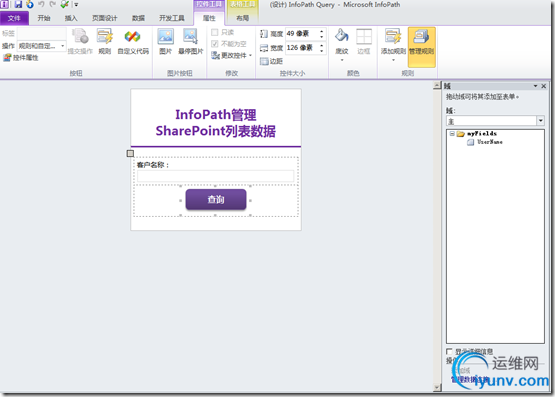The width and height of the screenshot is (555, 397).
Task: Expand the 添加规则 dropdown arrow
Action: (x=393, y=60)
